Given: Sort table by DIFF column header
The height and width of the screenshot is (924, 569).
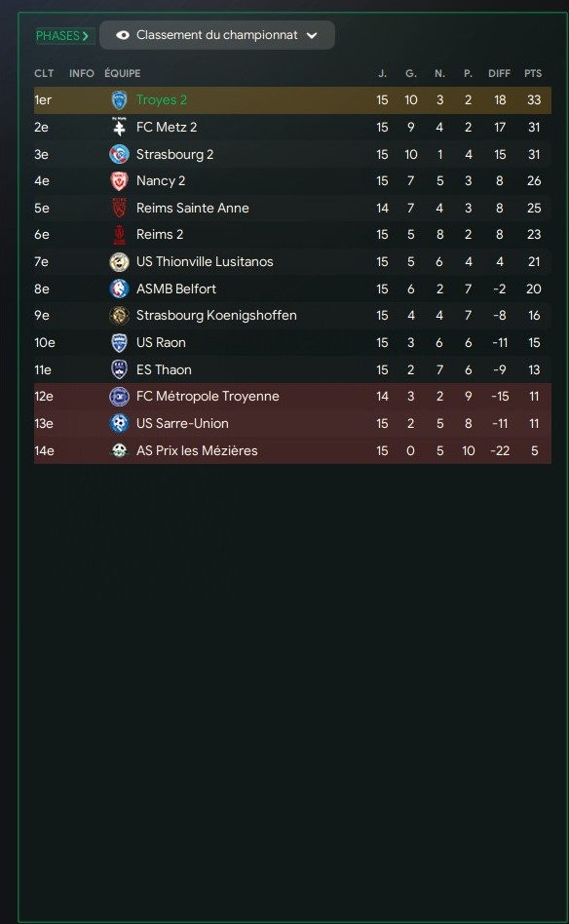Looking at the screenshot, I should coord(499,73).
